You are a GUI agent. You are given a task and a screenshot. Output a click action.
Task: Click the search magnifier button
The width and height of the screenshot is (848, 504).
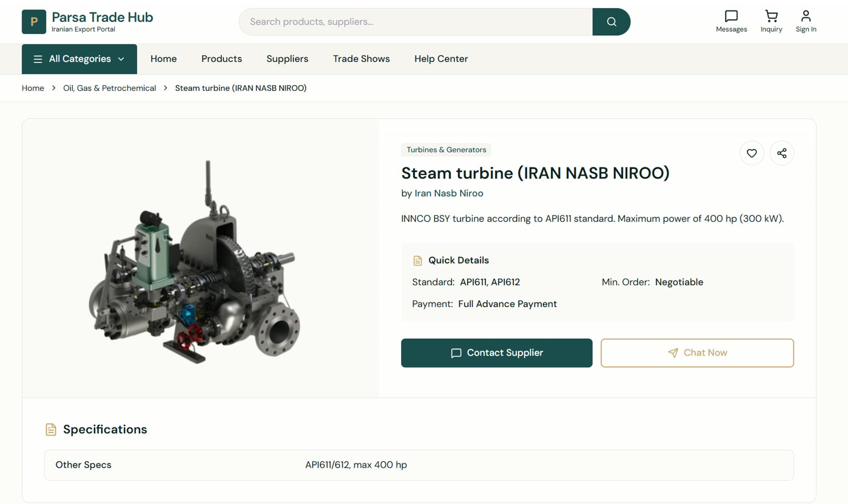611,22
